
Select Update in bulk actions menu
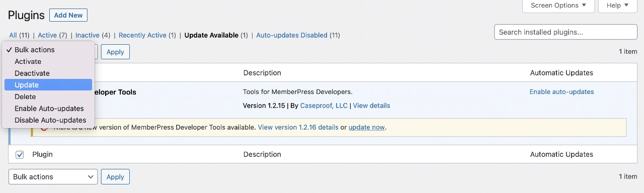pyautogui.click(x=48, y=85)
